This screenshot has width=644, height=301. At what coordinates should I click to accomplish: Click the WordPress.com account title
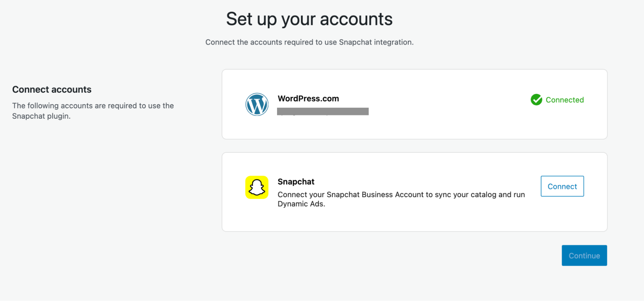click(x=308, y=98)
